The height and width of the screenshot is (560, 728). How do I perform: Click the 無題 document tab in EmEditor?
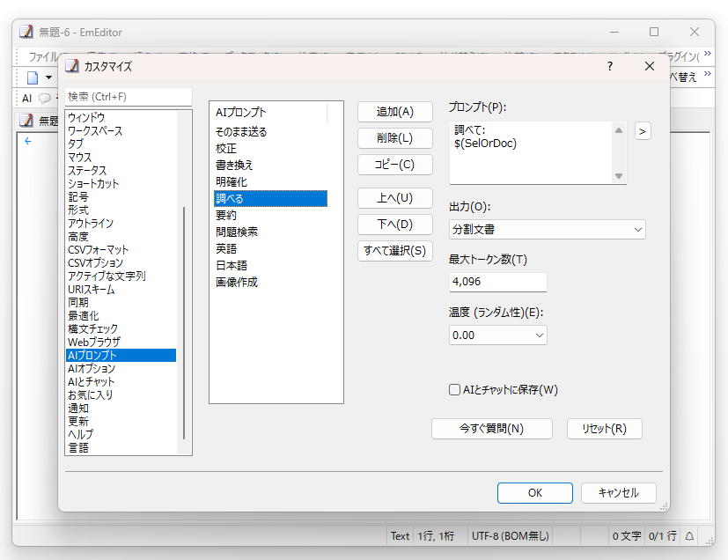click(39, 121)
